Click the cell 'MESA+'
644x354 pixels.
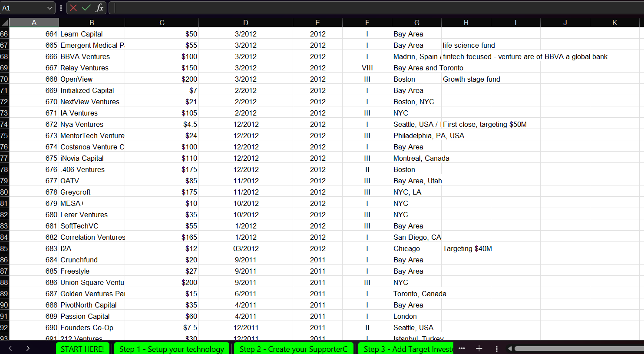coord(92,203)
